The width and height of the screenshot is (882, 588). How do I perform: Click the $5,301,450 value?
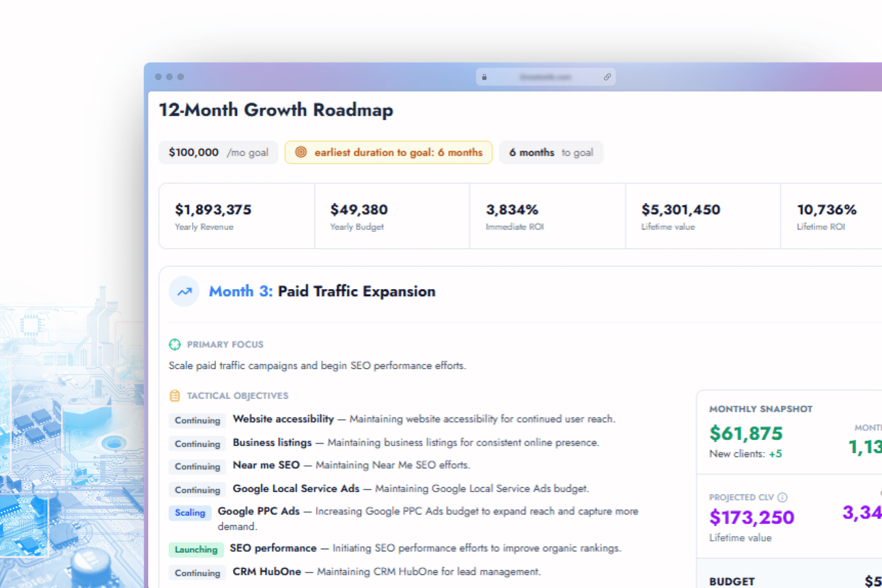(681, 209)
